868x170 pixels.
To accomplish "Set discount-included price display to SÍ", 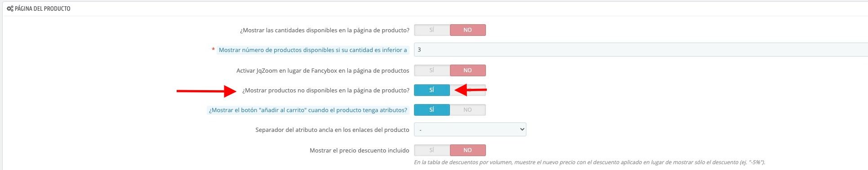I will click(432, 150).
